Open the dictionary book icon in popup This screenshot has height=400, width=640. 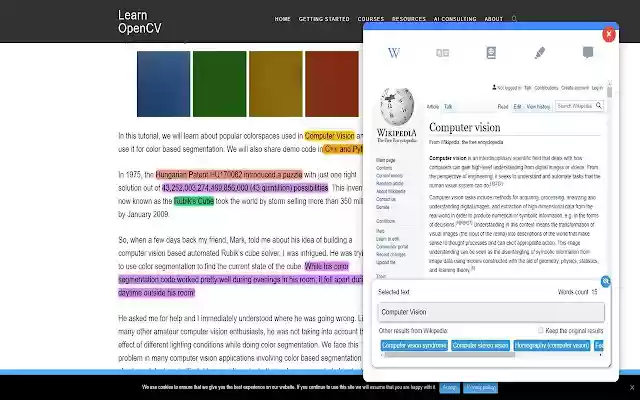click(x=491, y=53)
